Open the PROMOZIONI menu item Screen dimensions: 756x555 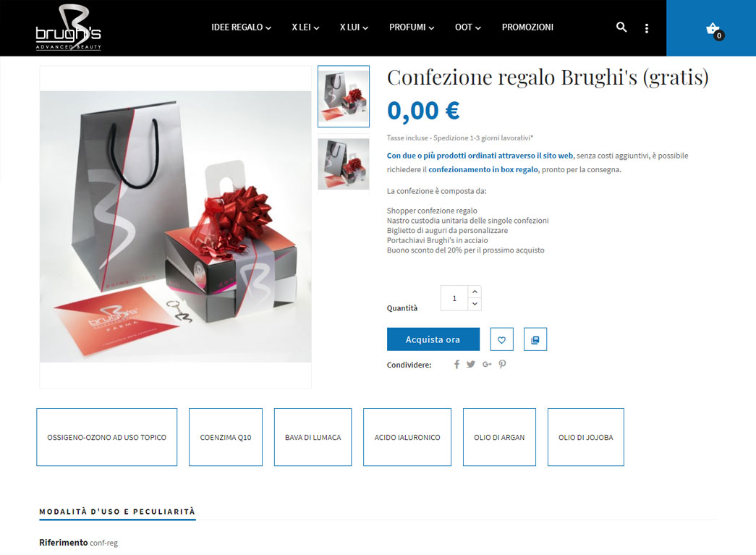[x=527, y=27]
